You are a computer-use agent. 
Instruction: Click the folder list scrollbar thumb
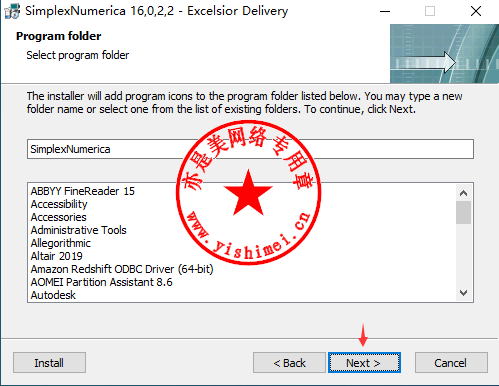tap(463, 212)
